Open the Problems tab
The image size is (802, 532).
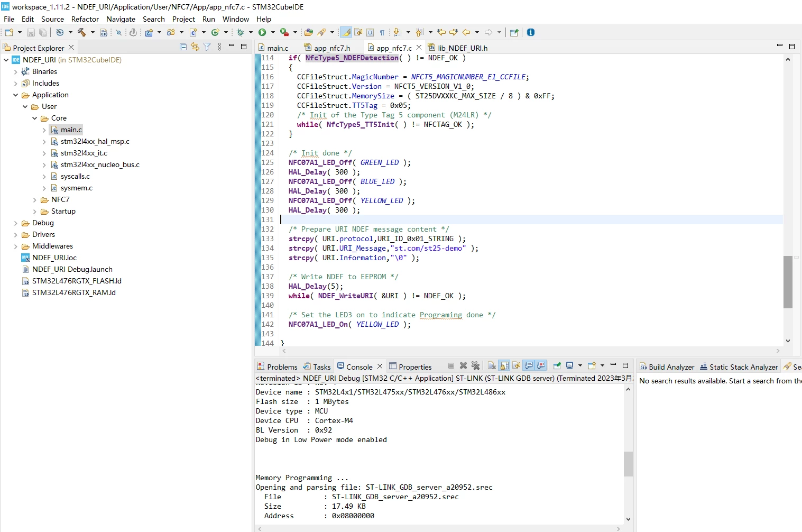(x=277, y=366)
